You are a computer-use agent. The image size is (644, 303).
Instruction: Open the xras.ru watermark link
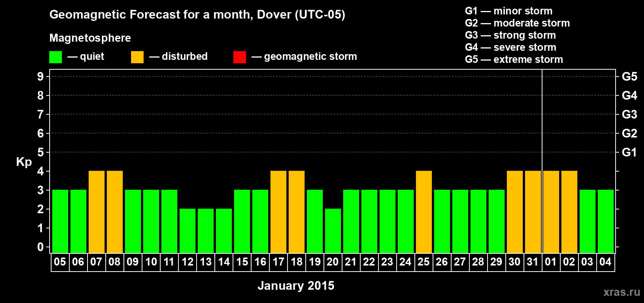click(x=622, y=292)
